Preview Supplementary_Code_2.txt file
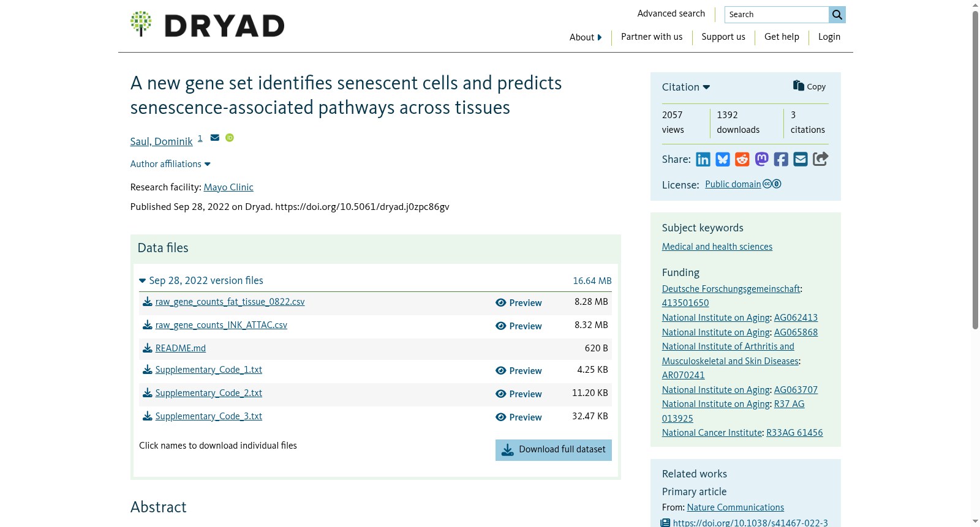The image size is (980, 527). tap(519, 394)
